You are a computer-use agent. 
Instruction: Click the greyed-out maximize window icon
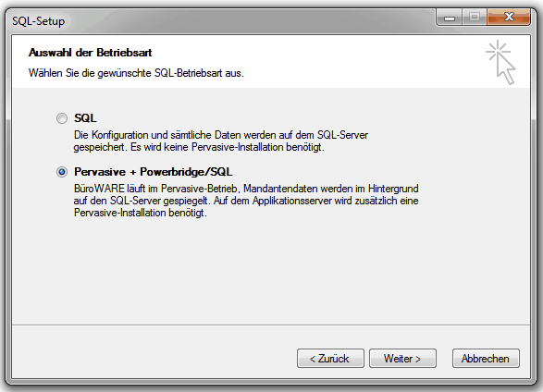(475, 18)
